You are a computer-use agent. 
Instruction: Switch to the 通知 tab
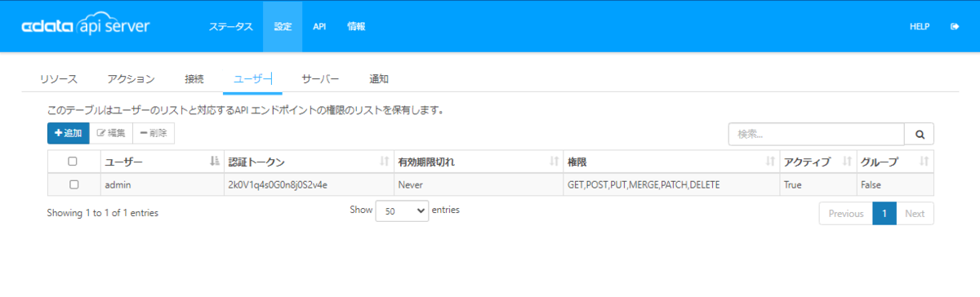(x=379, y=79)
